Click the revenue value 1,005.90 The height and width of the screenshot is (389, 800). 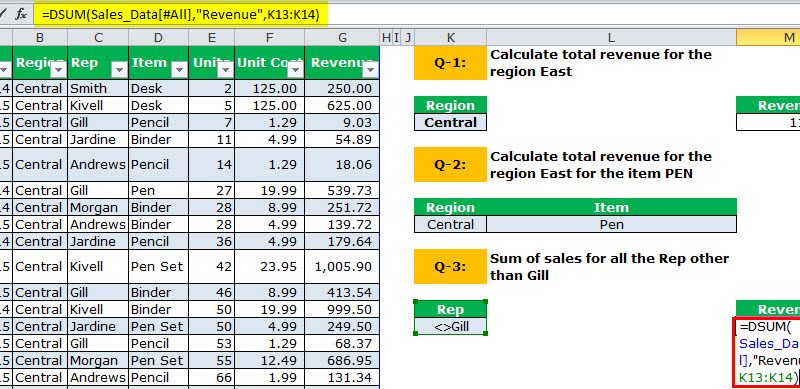(x=342, y=266)
